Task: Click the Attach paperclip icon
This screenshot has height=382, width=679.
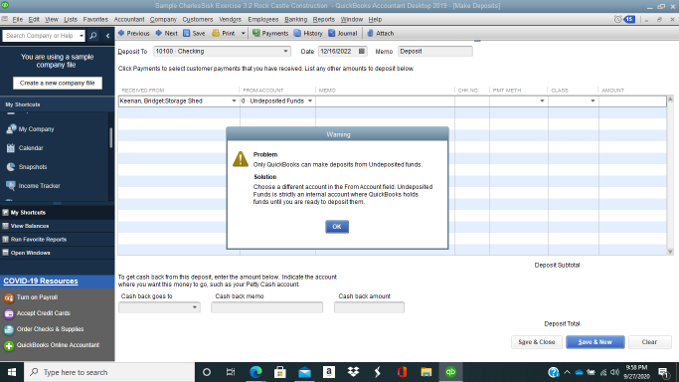Action: [x=370, y=33]
